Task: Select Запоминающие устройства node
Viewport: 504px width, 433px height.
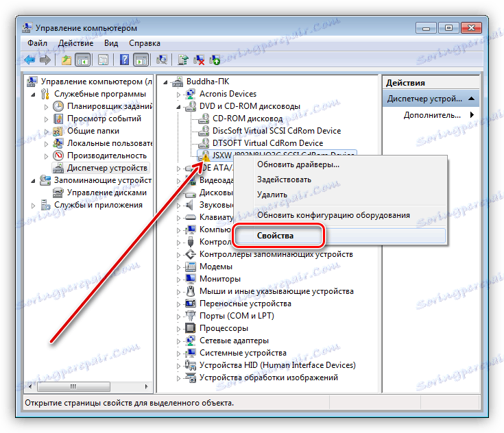Action: point(103,180)
